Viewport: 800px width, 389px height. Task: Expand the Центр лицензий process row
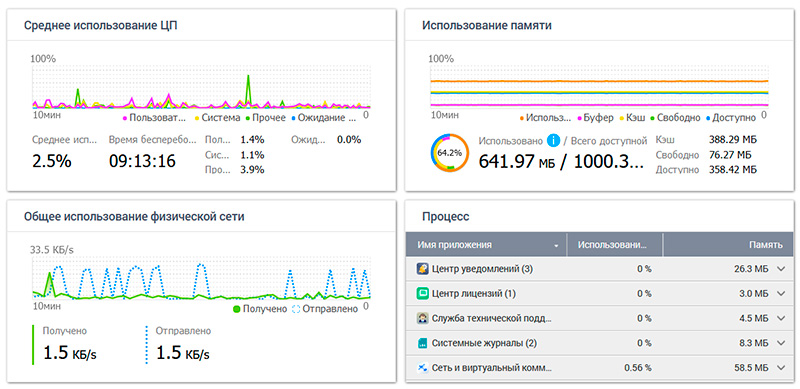tap(781, 294)
